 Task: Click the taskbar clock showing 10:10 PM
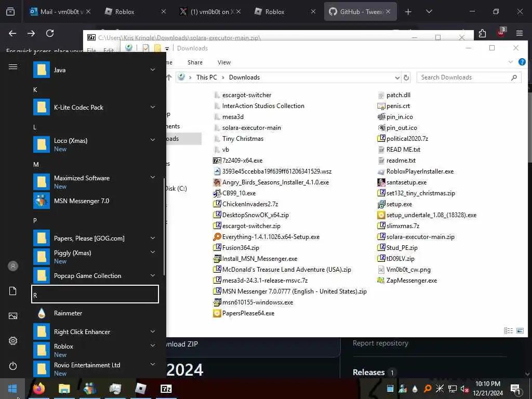pos(488,389)
